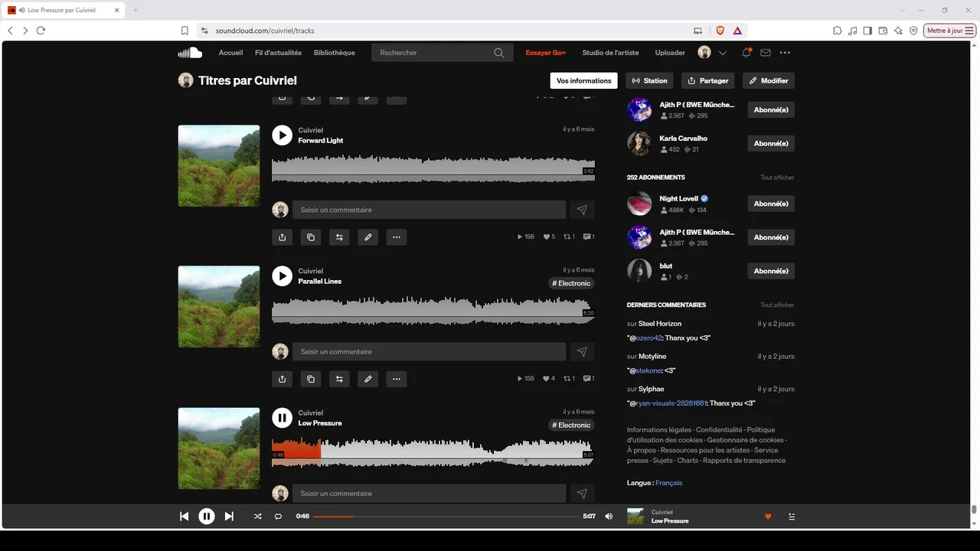
Task: Open Forward Light cover artwork
Action: pos(219,165)
